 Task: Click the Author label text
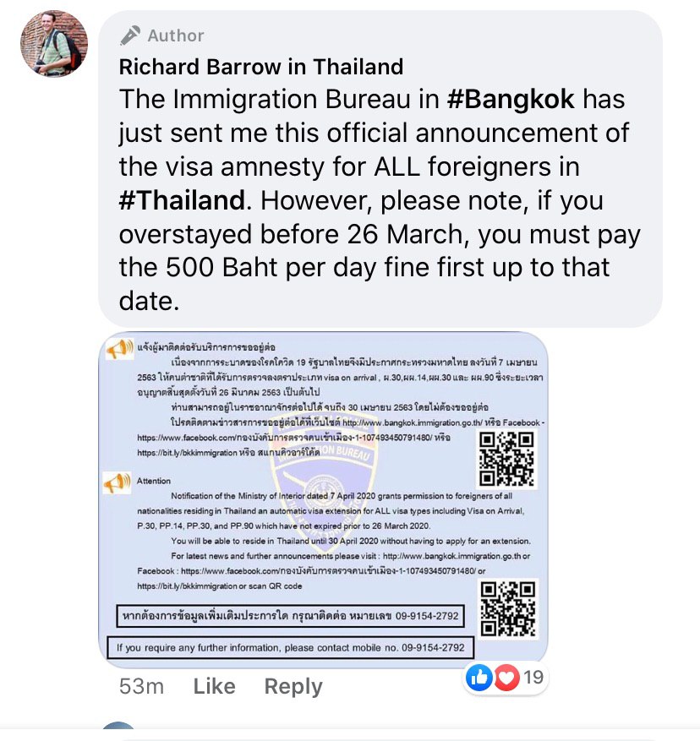(x=176, y=35)
